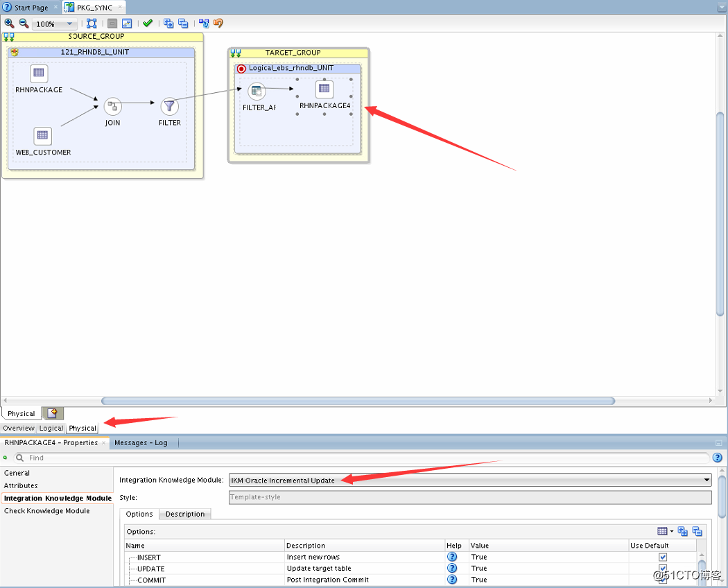Click the properties panel help icon
The width and height of the screenshot is (728, 588).
pos(718,458)
